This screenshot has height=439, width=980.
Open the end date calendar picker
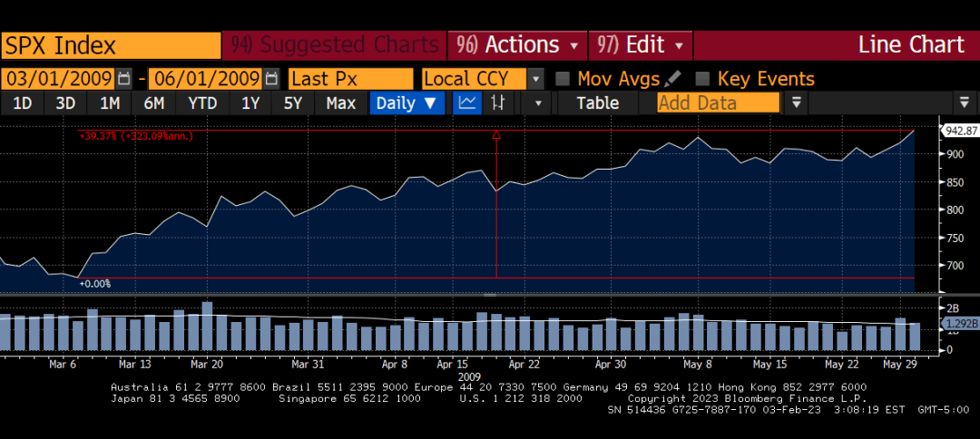click(271, 79)
